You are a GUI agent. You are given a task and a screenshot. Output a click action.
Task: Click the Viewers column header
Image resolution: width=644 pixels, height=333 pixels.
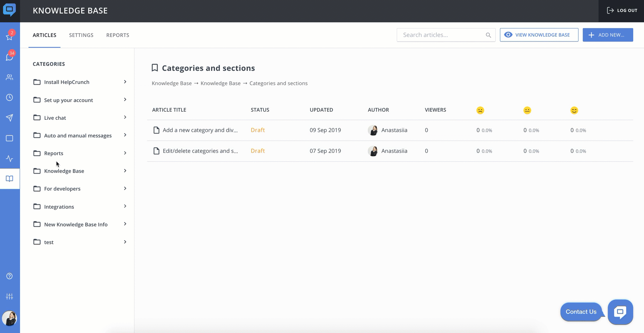[x=435, y=110]
